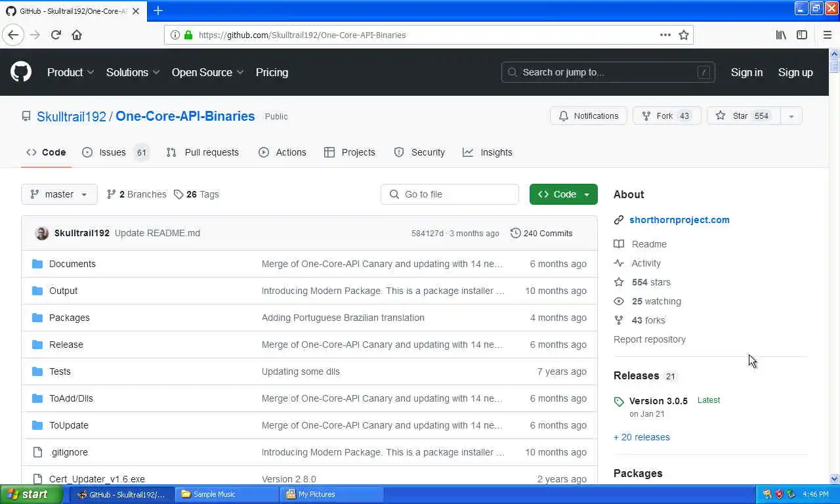Image resolution: width=840 pixels, height=504 pixels.
Task: Reload the page with the refresh icon
Action: tap(56, 35)
